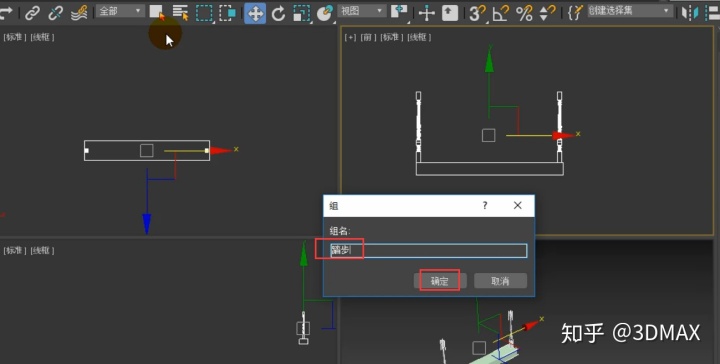Click the 组名 text input field

click(x=428, y=251)
